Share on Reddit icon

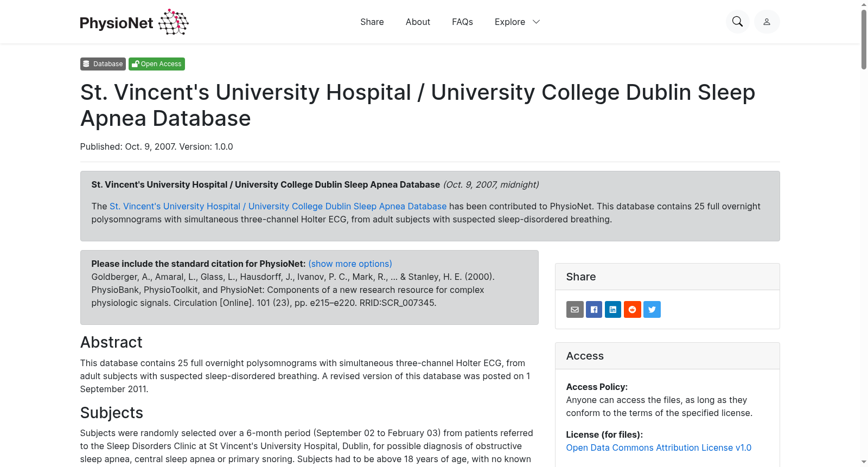click(633, 310)
